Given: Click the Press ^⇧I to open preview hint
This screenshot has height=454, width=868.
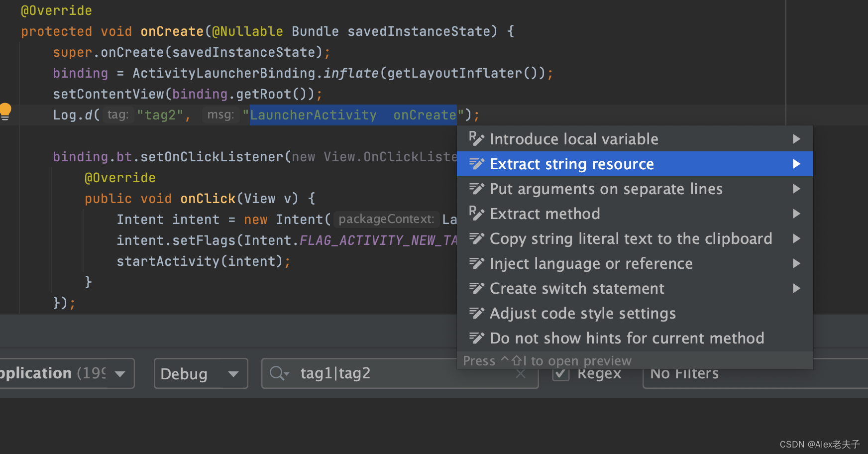Looking at the screenshot, I should click(x=547, y=360).
